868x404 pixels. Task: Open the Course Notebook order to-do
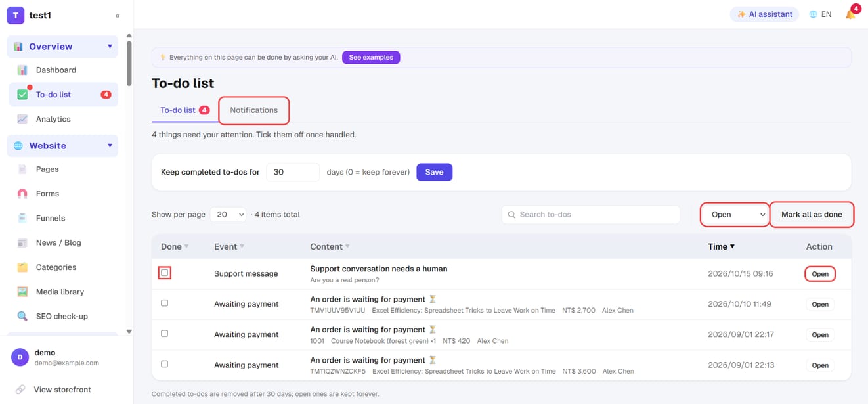pyautogui.click(x=820, y=335)
